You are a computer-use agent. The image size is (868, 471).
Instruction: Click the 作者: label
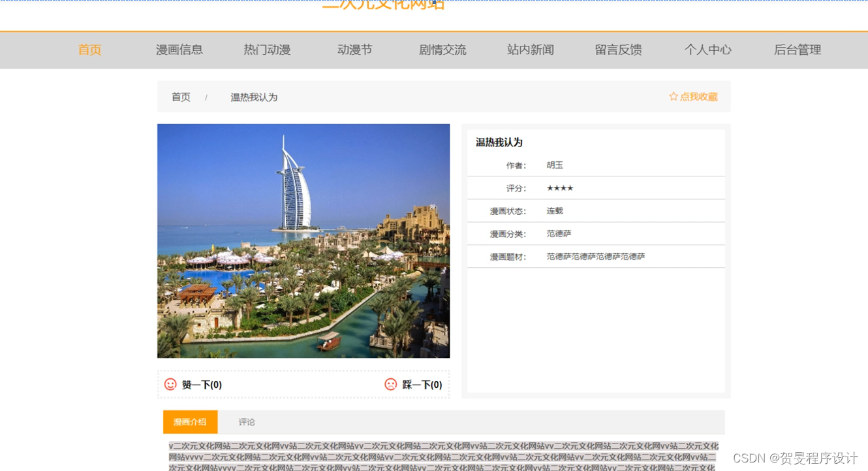click(516, 166)
